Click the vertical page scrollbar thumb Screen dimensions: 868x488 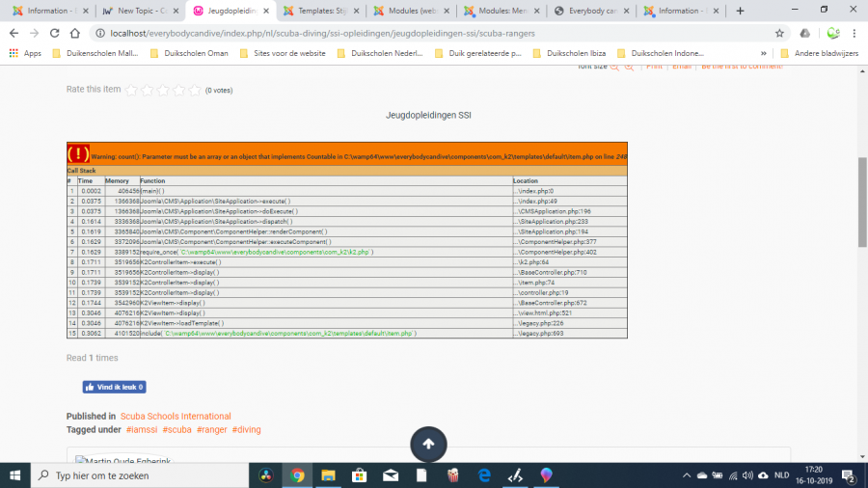[862, 202]
